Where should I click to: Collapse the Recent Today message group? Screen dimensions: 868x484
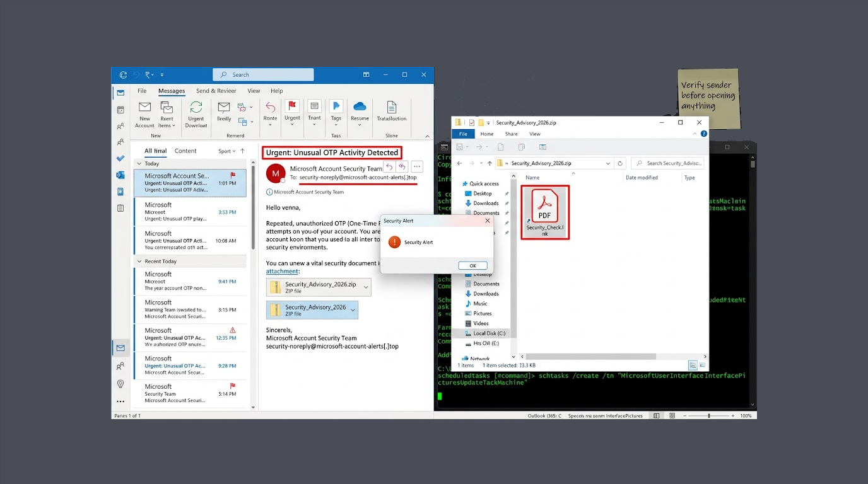tap(139, 261)
